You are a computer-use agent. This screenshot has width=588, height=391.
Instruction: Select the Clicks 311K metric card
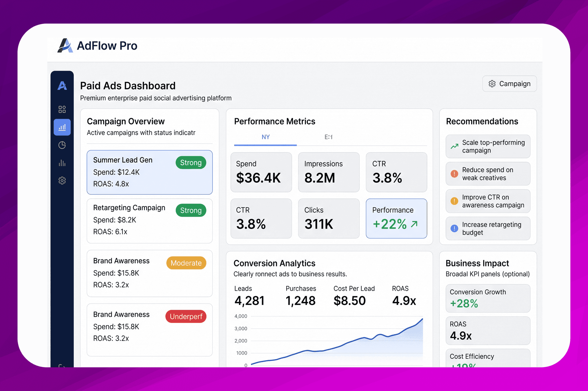(x=329, y=219)
